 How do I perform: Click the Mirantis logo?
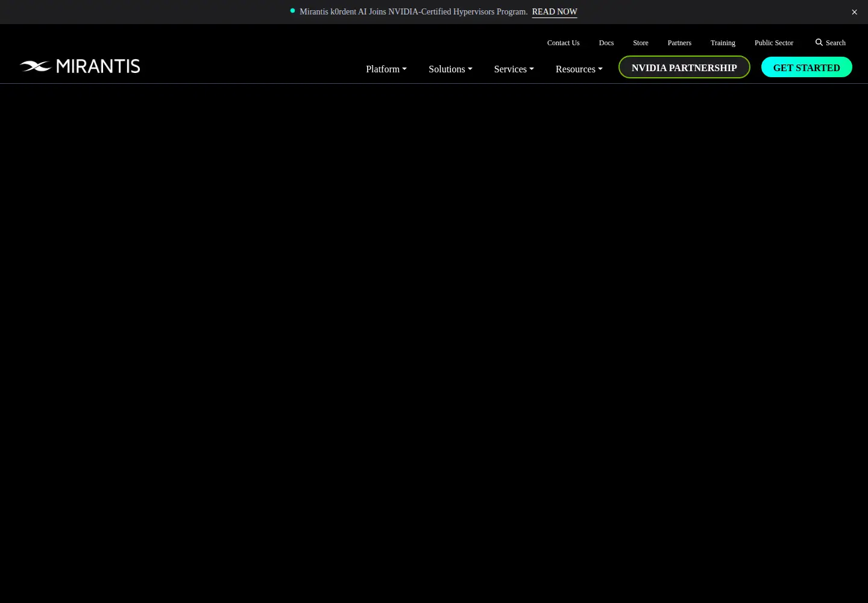80,66
